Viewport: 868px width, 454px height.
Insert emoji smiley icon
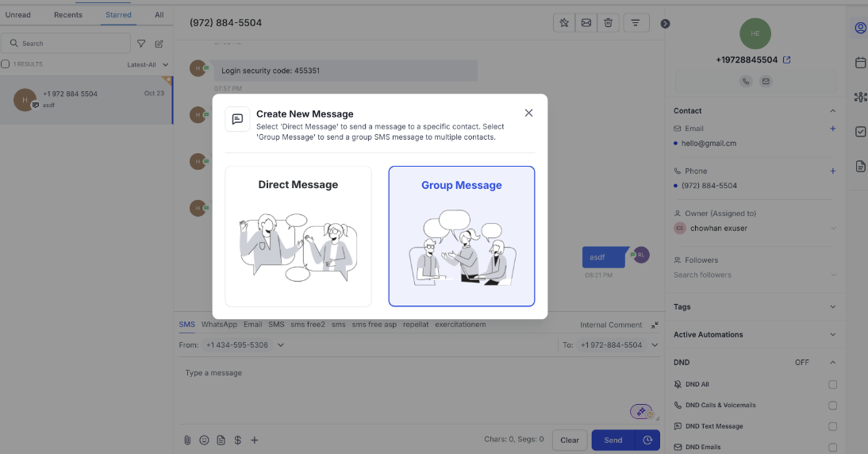(x=204, y=441)
